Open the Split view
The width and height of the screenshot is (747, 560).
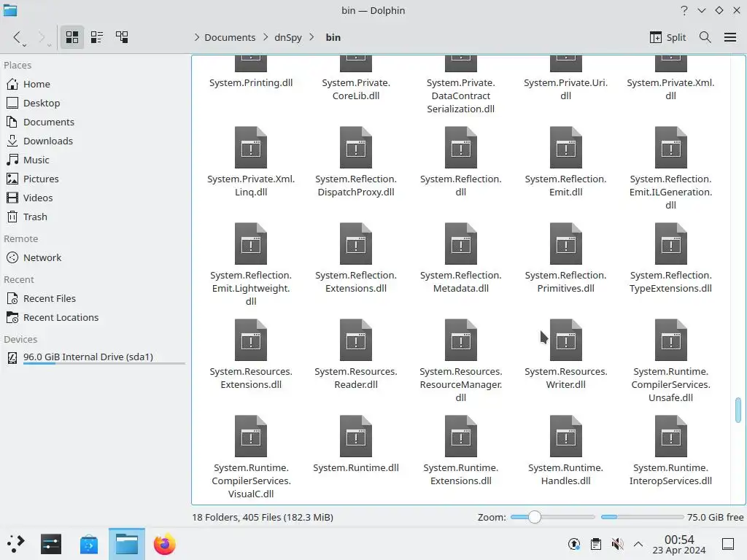pyautogui.click(x=667, y=37)
